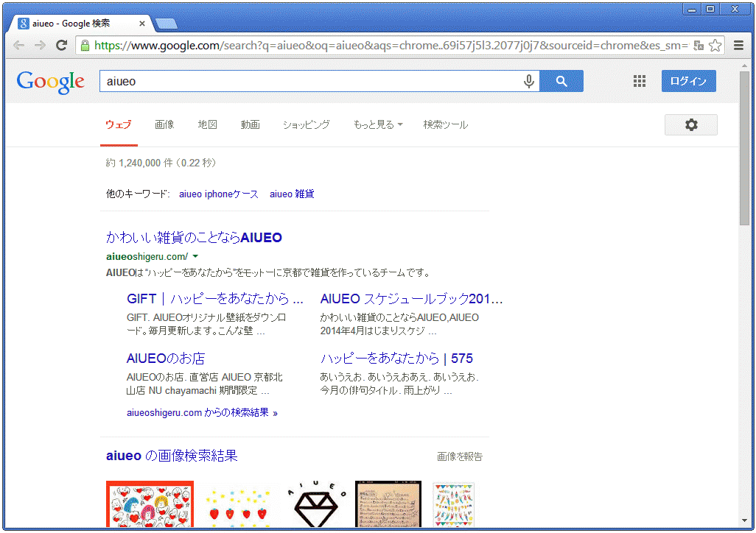Viewport: 756px width, 533px height.
Task: Switch to the 地図 tab
Action: pyautogui.click(x=207, y=125)
